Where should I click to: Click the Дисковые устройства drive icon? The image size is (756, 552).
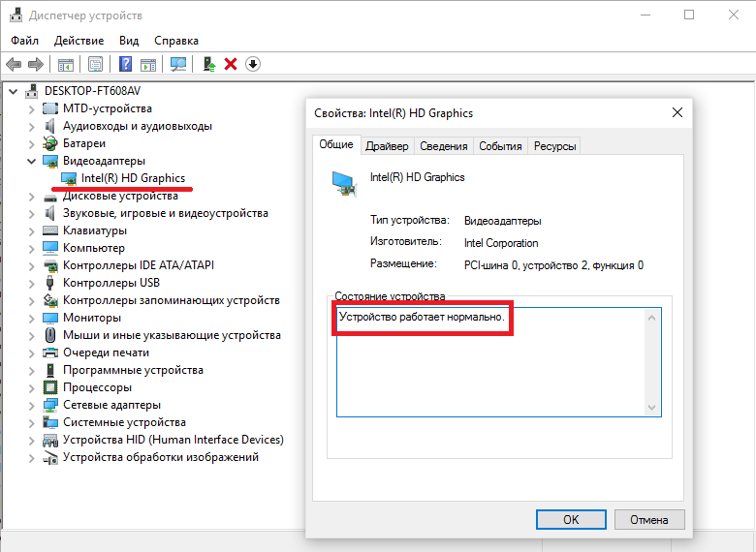pos(50,198)
